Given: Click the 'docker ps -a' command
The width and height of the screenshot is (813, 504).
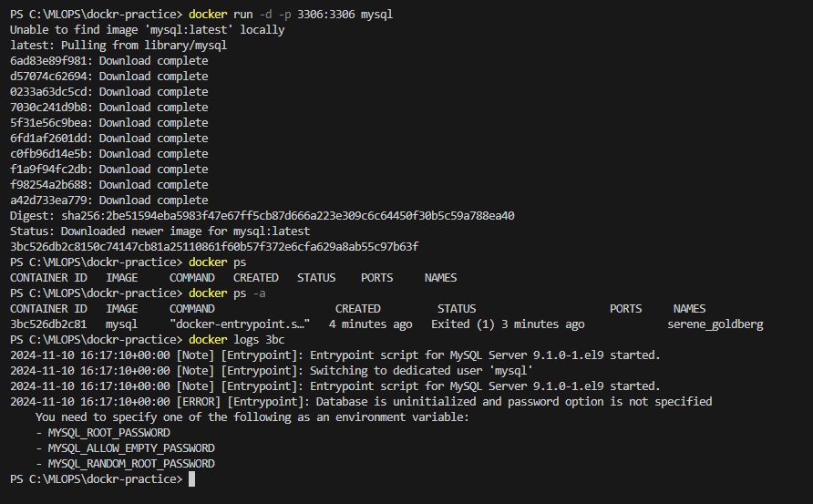Looking at the screenshot, I should tap(227, 293).
